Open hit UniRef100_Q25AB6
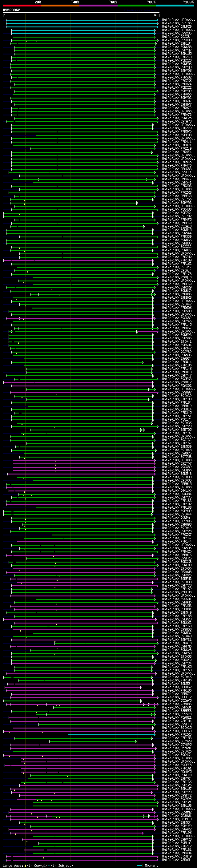This screenshot has height=868, width=197. click(x=177, y=704)
